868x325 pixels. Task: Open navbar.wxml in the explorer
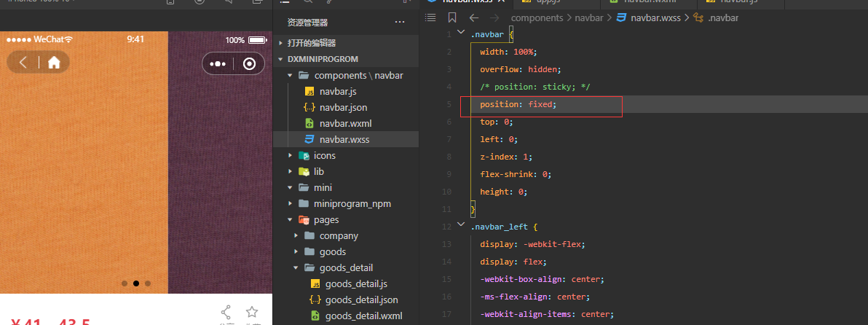pyautogui.click(x=346, y=123)
